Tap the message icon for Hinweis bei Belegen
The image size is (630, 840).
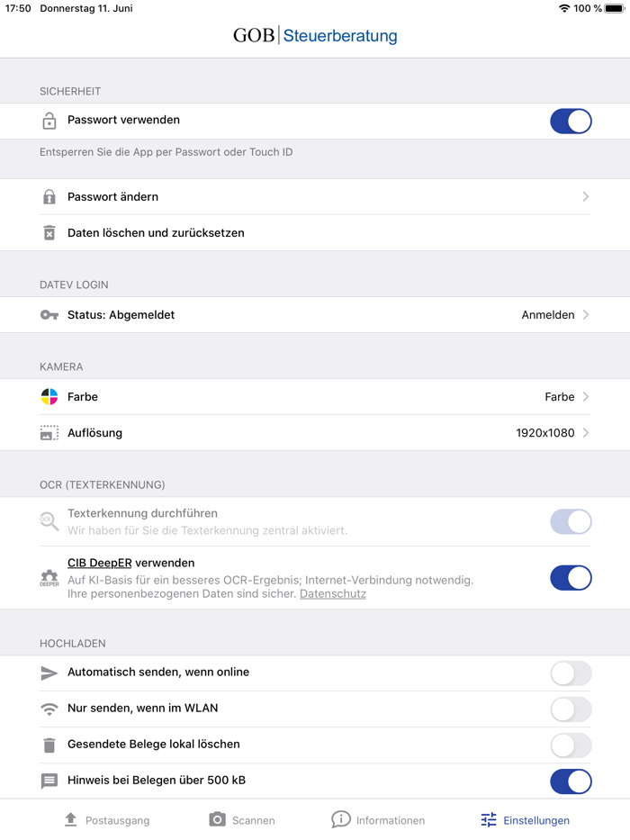49,781
